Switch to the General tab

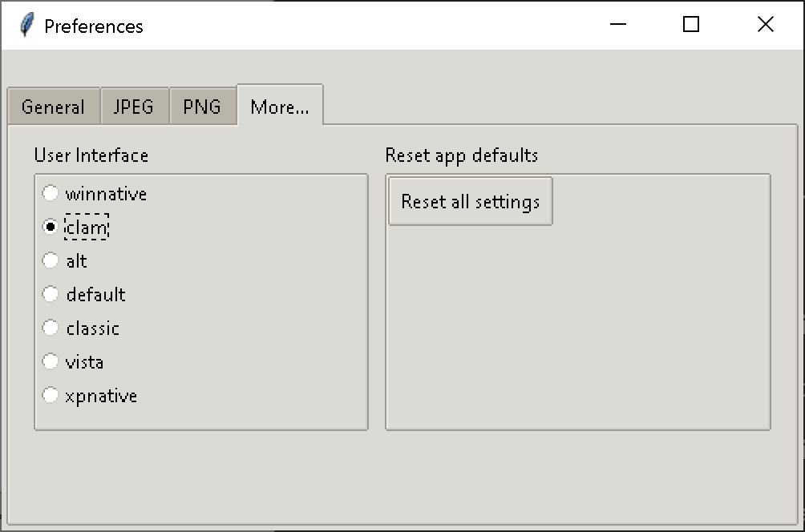(x=53, y=107)
